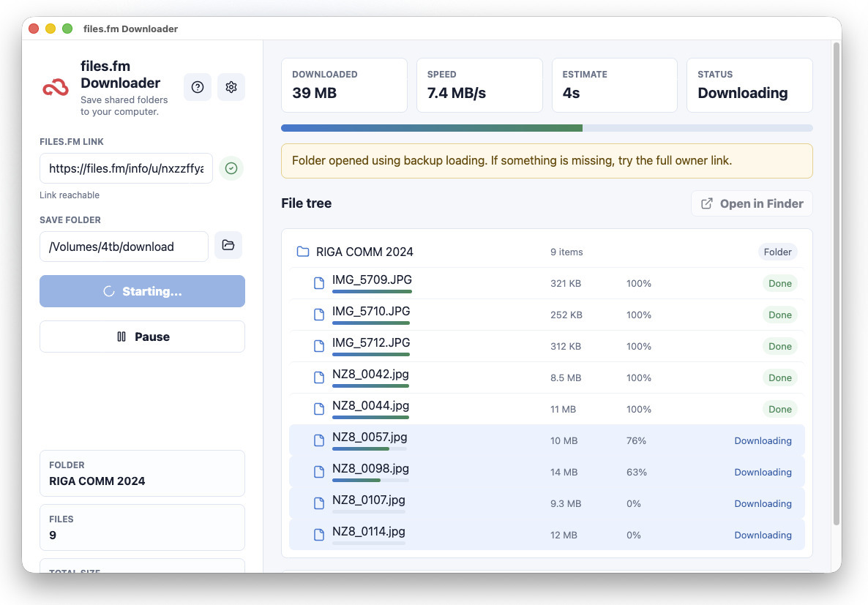Click the backup loading warning banner
868x605 pixels.
click(547, 161)
